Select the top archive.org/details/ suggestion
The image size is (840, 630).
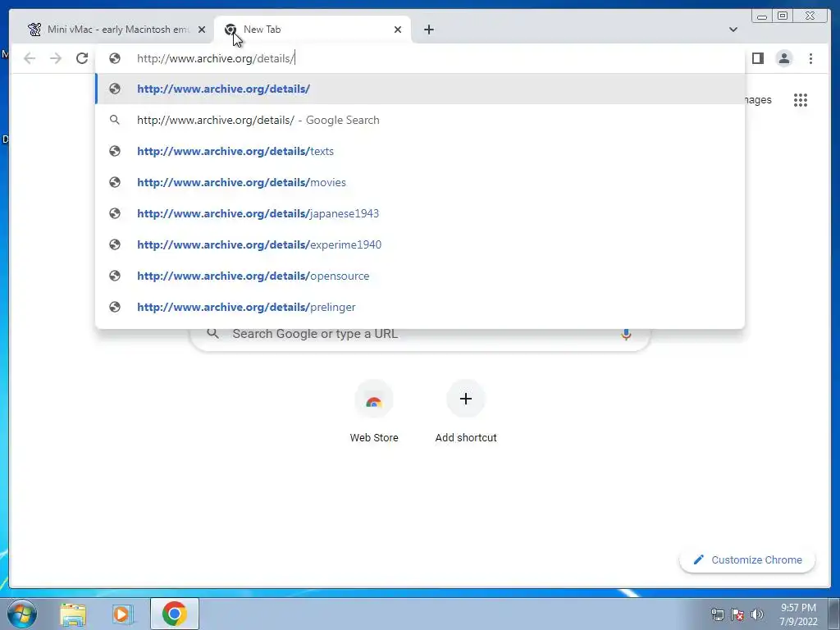pyautogui.click(x=421, y=89)
